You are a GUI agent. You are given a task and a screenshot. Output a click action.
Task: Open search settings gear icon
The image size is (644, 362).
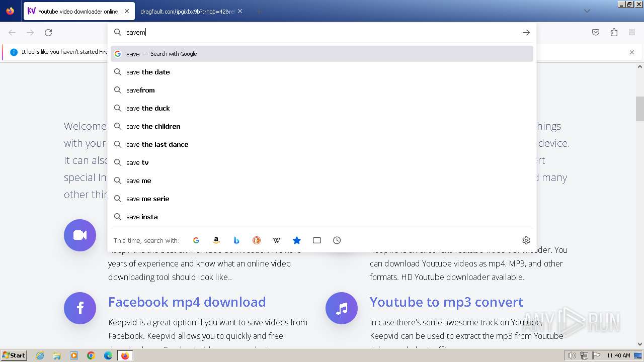tap(526, 240)
